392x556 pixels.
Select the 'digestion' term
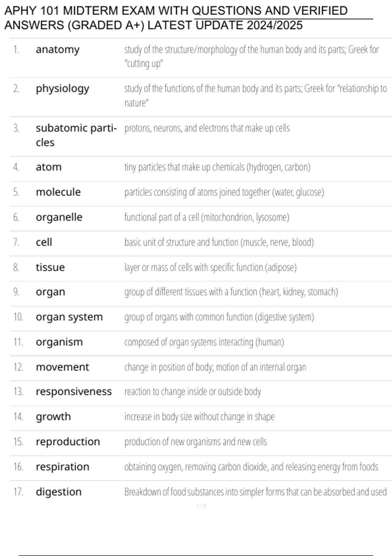(58, 492)
